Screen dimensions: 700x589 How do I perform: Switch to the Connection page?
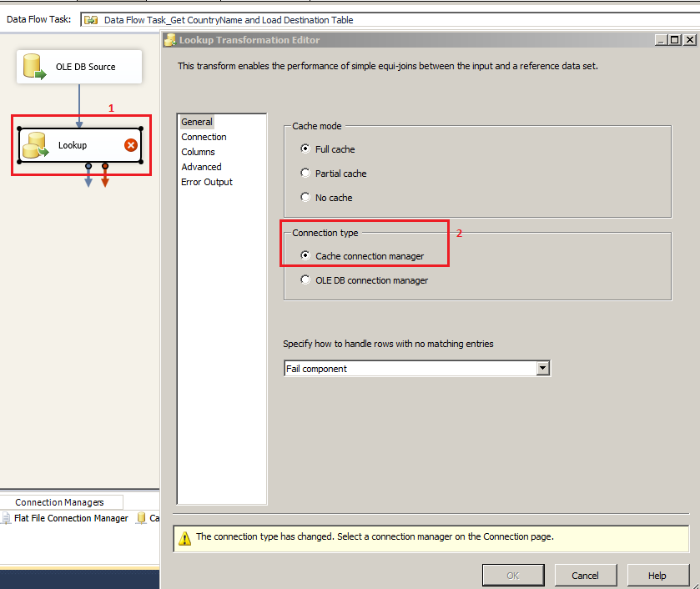(x=204, y=136)
